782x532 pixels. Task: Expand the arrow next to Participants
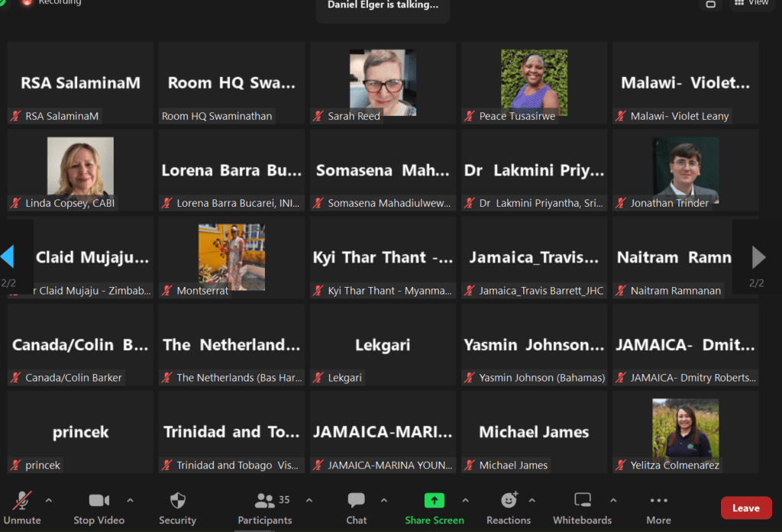[x=309, y=501]
